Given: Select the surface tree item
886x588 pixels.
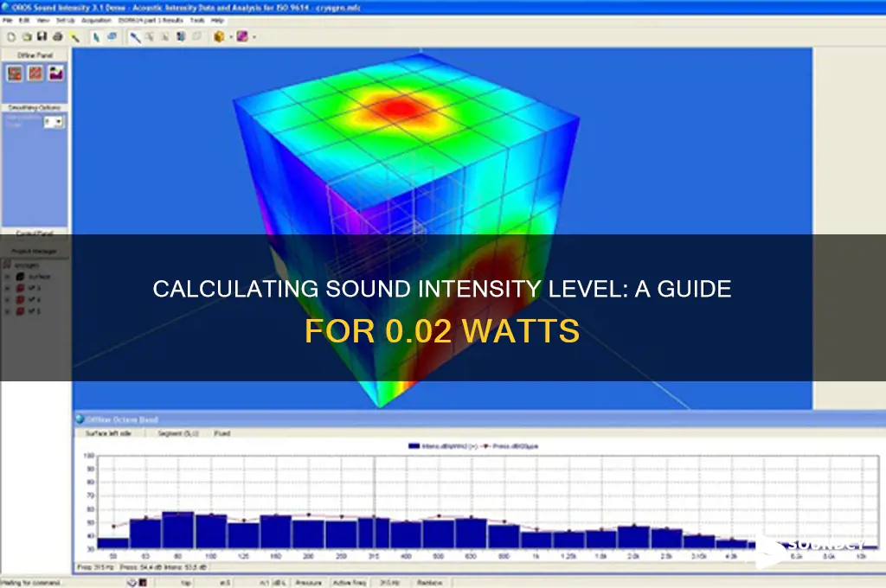Looking at the screenshot, I should point(40,277).
